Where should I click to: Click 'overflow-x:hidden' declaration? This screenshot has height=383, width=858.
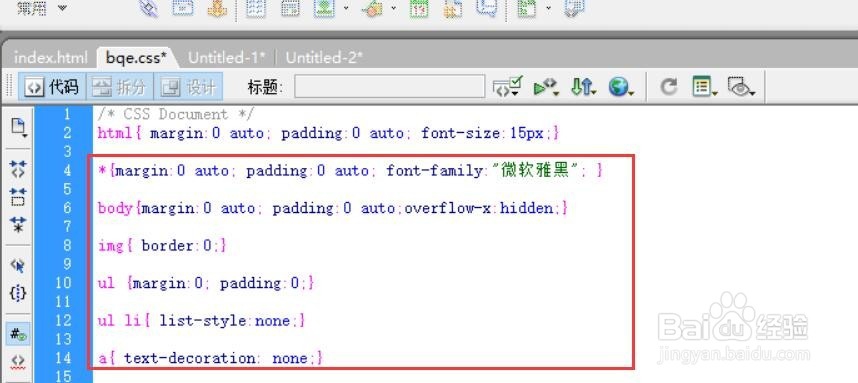(479, 208)
